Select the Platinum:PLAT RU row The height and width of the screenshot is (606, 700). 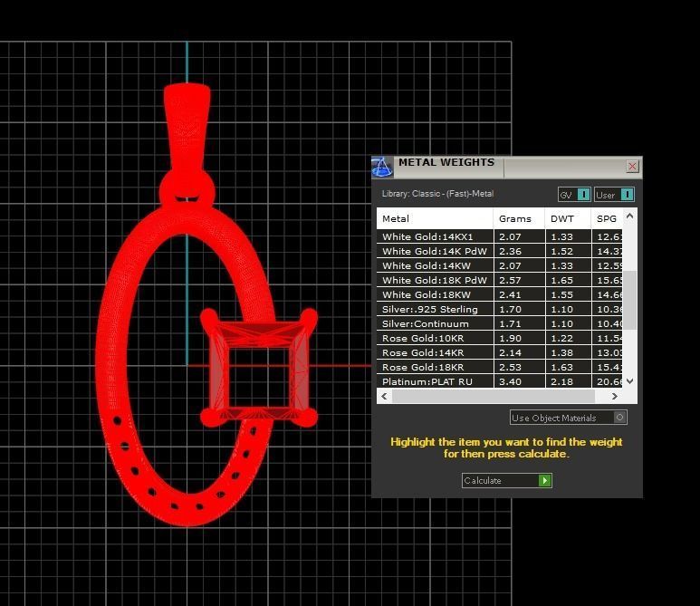tap(500, 381)
